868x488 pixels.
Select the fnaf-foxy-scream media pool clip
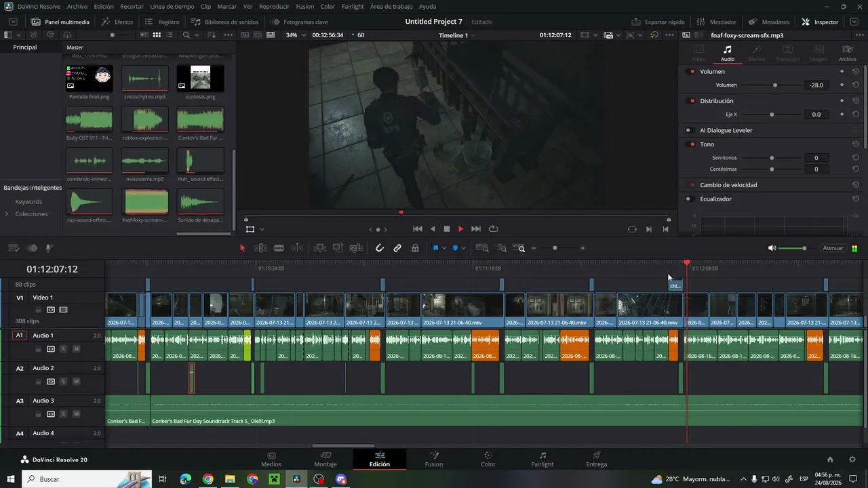[x=144, y=205]
